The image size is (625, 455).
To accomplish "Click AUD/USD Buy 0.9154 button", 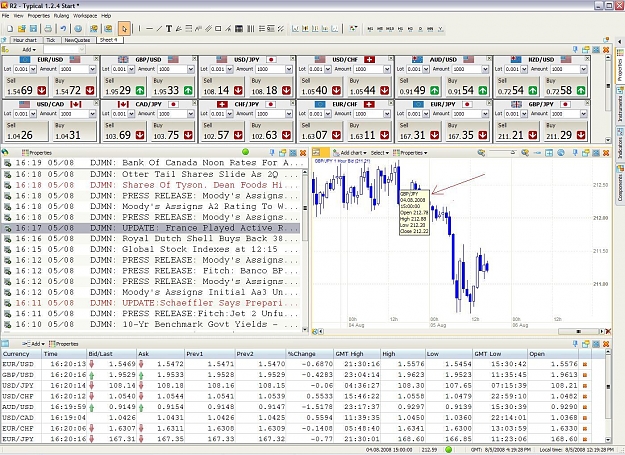I will tap(467, 86).
